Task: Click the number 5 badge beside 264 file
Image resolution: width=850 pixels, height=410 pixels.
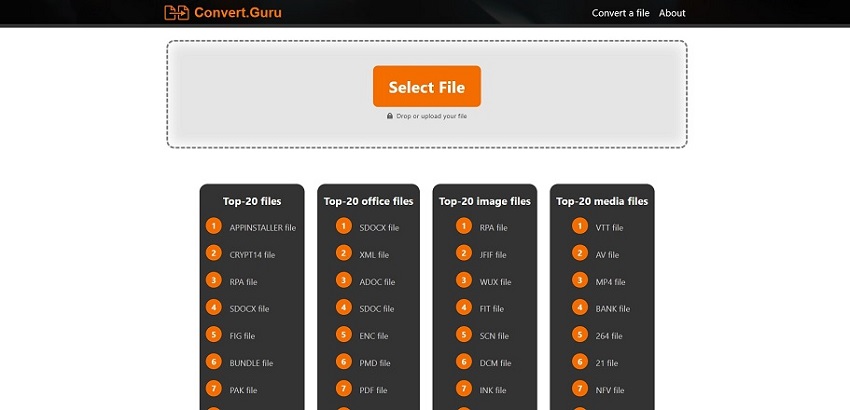Action: coord(580,334)
